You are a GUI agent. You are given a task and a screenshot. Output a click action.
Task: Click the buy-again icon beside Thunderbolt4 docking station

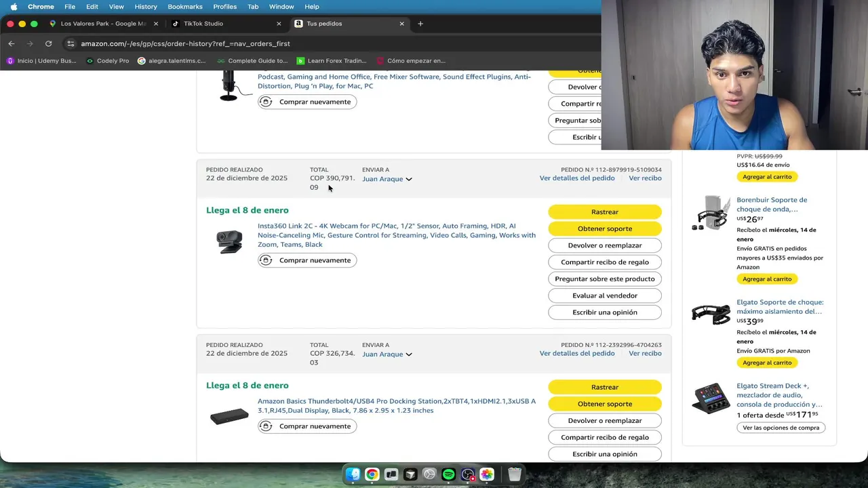point(266,426)
